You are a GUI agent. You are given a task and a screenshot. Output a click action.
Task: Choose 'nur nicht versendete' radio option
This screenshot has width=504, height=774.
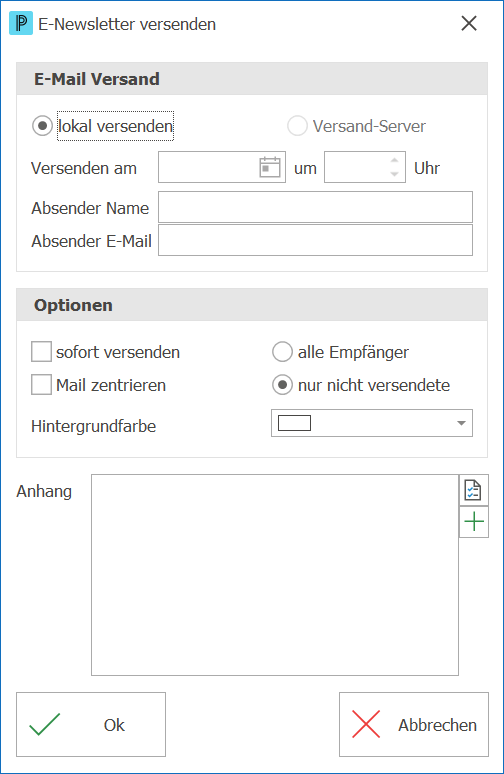(x=282, y=385)
